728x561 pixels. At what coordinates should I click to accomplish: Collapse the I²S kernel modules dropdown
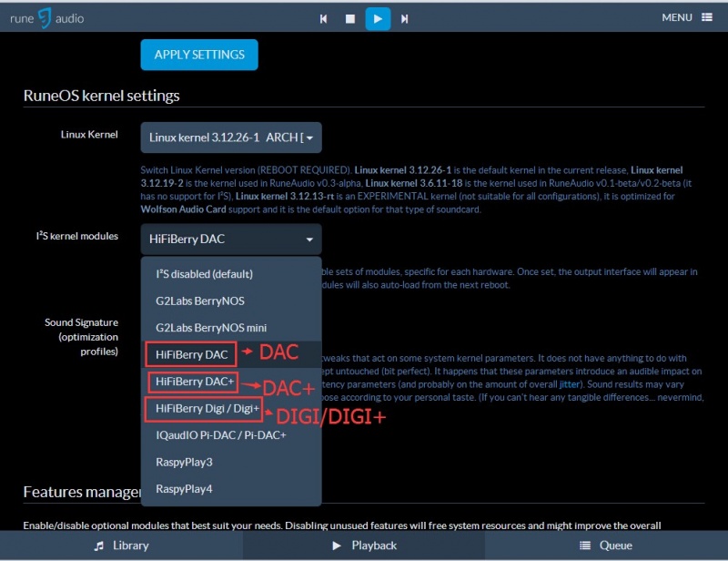point(230,239)
